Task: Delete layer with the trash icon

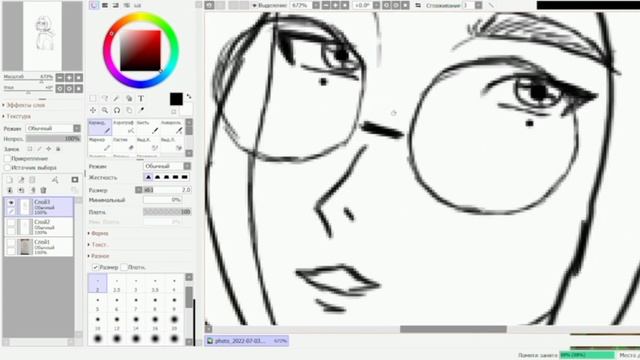Action: click(43, 190)
